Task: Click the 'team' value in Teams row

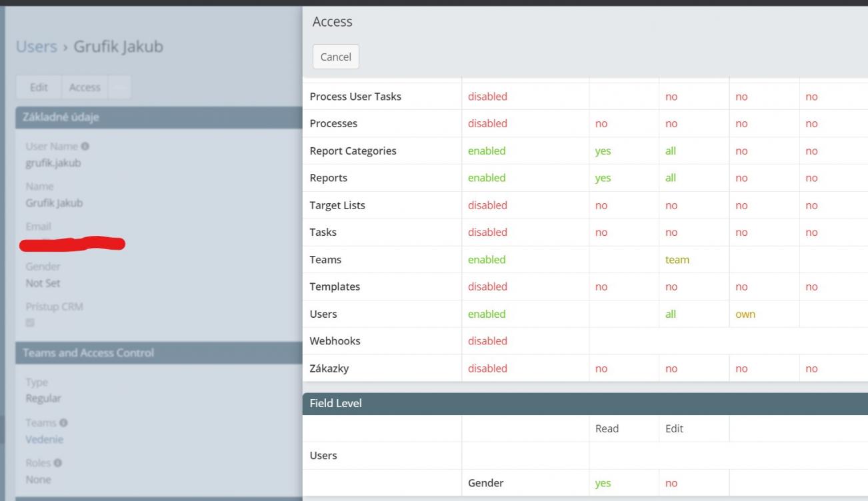Action: coord(677,260)
